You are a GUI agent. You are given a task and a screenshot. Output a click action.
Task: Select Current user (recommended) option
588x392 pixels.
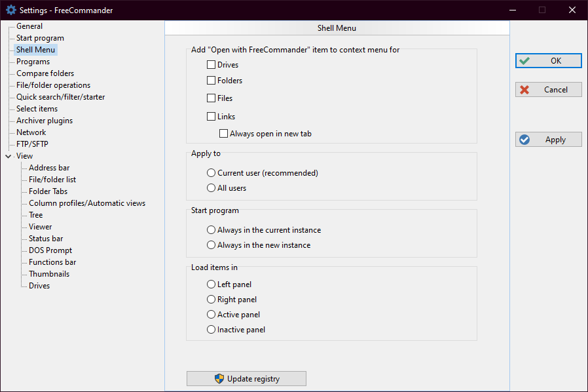211,173
